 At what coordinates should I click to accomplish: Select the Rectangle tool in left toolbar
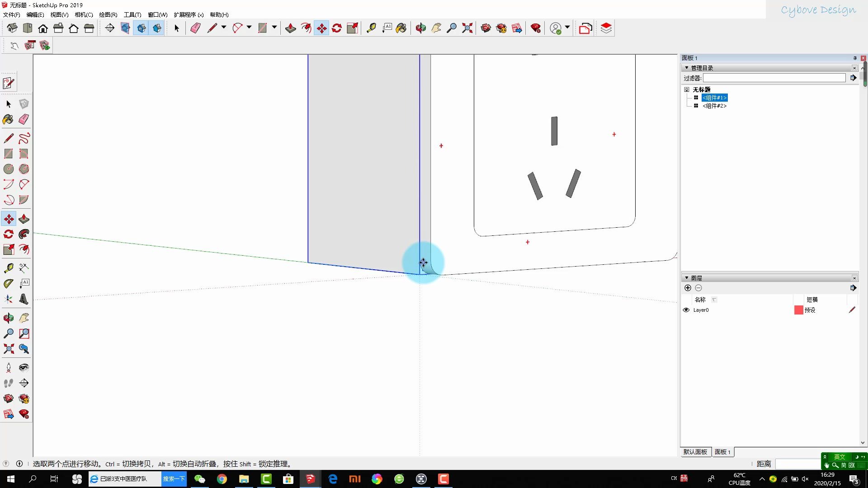[9, 154]
